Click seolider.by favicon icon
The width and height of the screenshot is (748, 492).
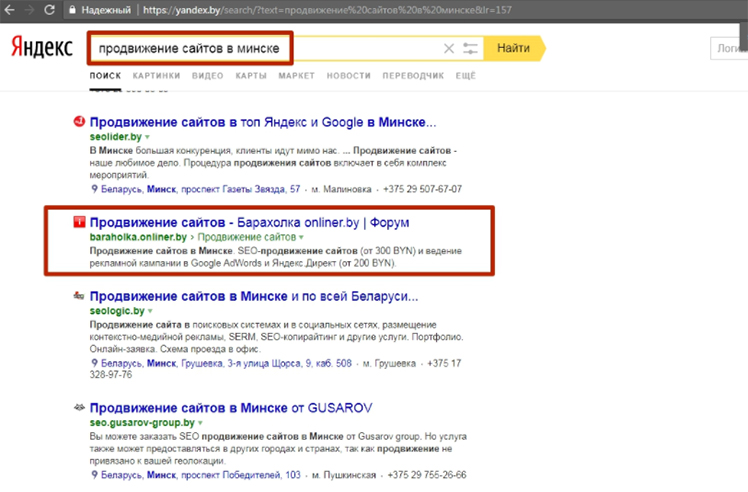[79, 122]
